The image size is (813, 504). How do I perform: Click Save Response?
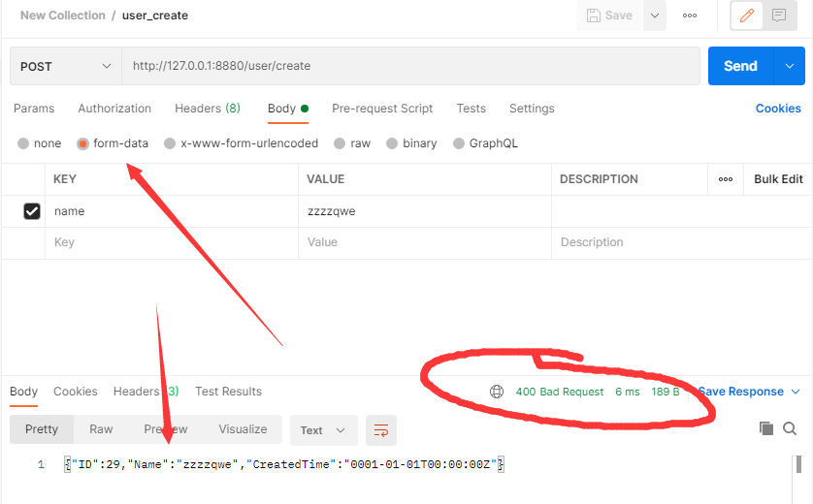tap(741, 392)
